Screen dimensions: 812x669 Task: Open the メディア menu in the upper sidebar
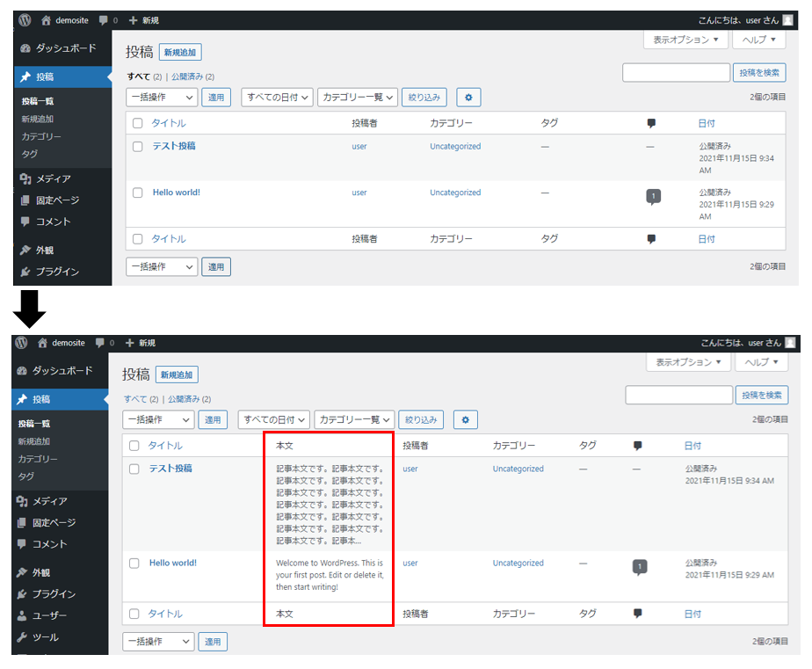[x=53, y=179]
